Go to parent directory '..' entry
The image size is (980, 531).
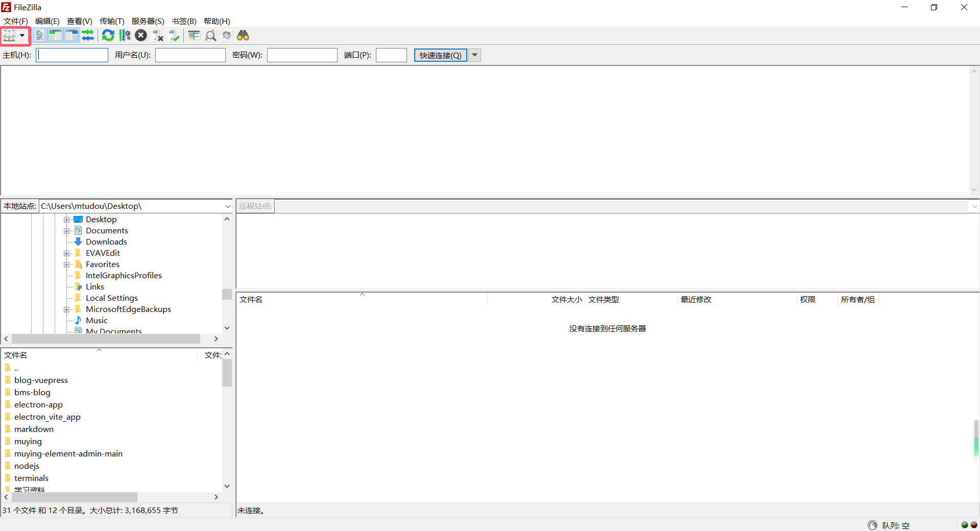(x=16, y=368)
